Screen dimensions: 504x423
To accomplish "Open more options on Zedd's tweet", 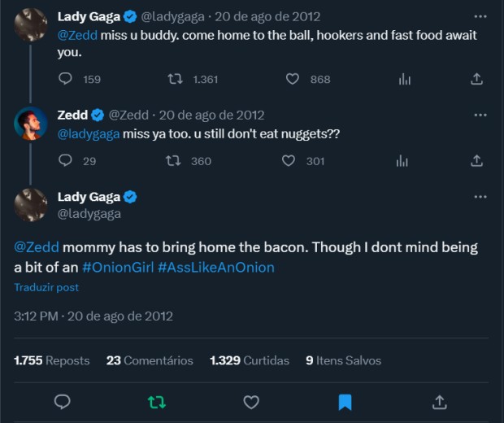I will 480,115.
